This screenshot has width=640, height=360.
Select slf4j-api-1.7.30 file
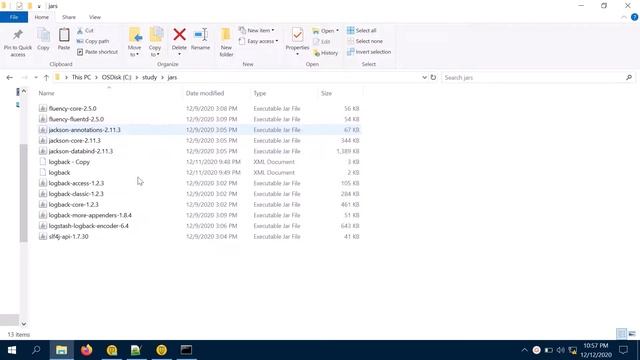coord(199,237)
